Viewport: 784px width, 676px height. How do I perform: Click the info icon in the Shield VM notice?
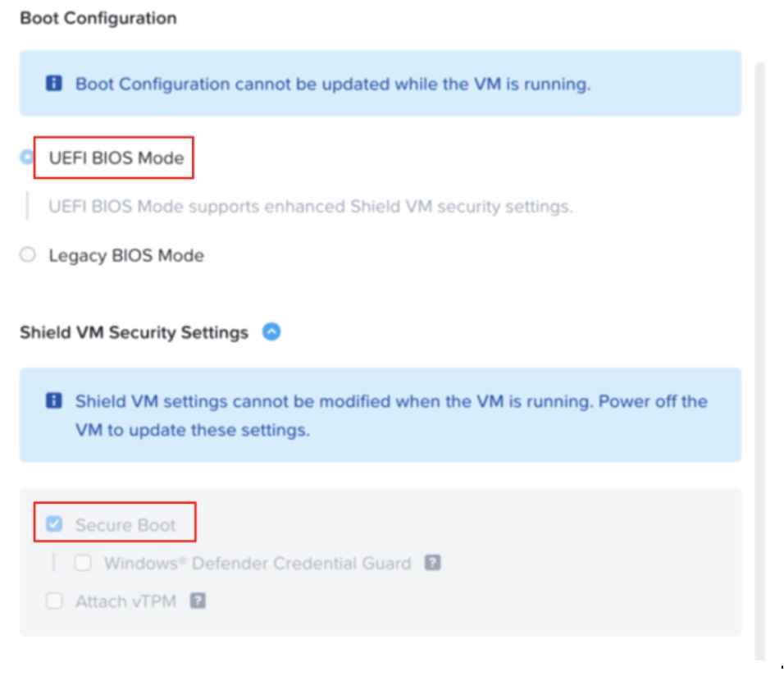54,401
